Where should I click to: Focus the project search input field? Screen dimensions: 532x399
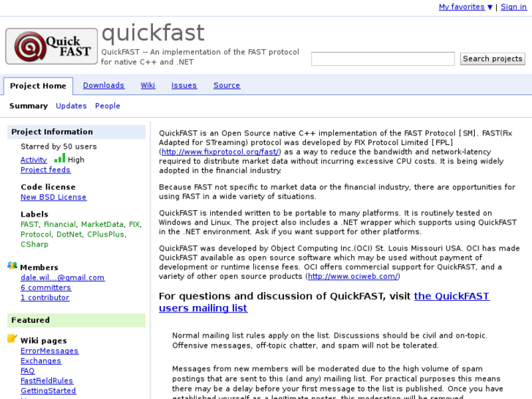pos(383,59)
